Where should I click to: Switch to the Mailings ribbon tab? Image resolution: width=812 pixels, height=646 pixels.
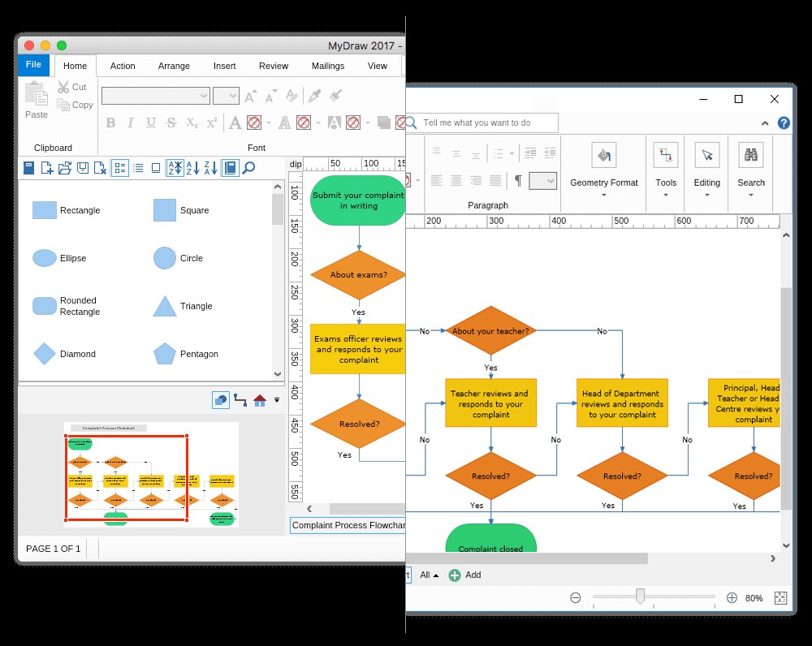[328, 67]
